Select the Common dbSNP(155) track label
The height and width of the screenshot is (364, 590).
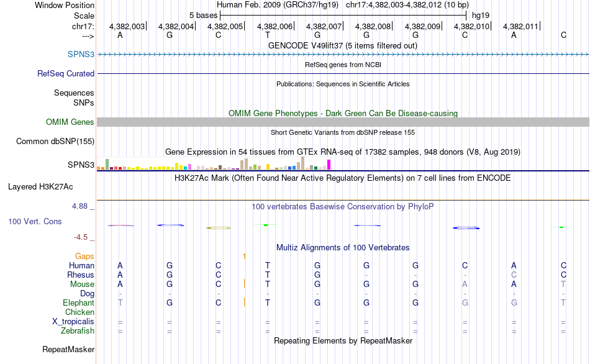point(55,141)
